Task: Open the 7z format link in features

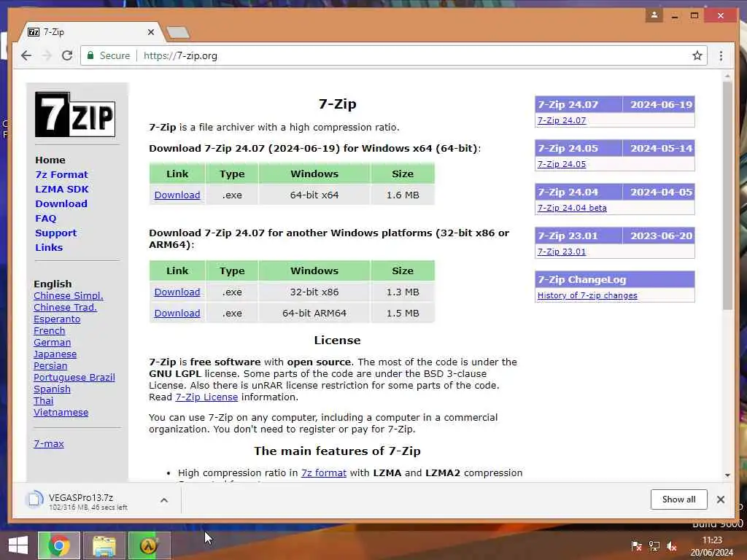Action: pyautogui.click(x=323, y=472)
